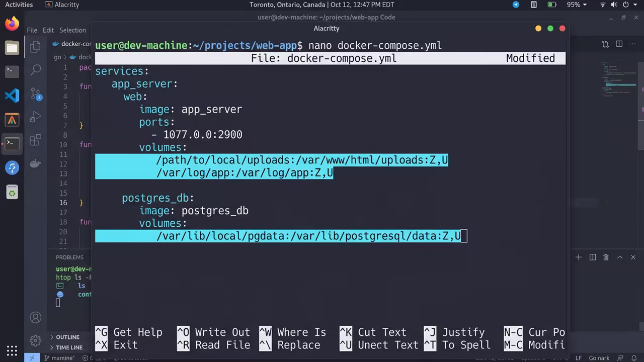This screenshot has height=362, width=644.
Task: Open Run and Debug view in VS Code
Action: coord(35,117)
